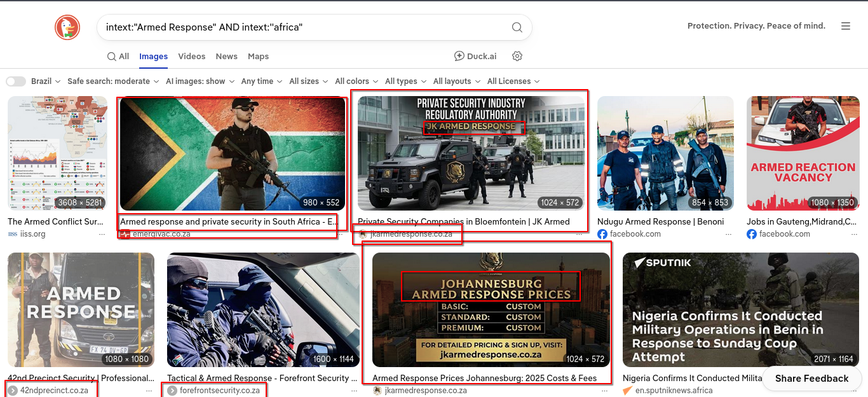
Task: Open search settings gear icon
Action: pos(517,56)
